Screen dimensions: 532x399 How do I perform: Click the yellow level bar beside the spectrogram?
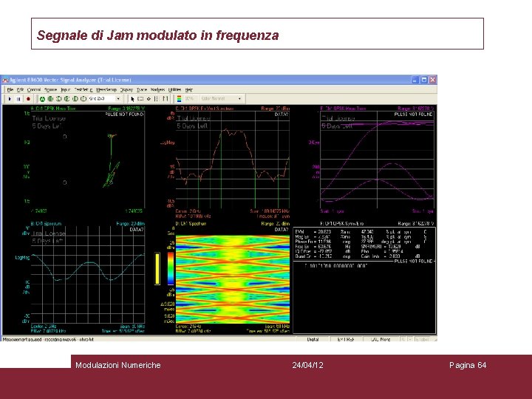coord(157,269)
